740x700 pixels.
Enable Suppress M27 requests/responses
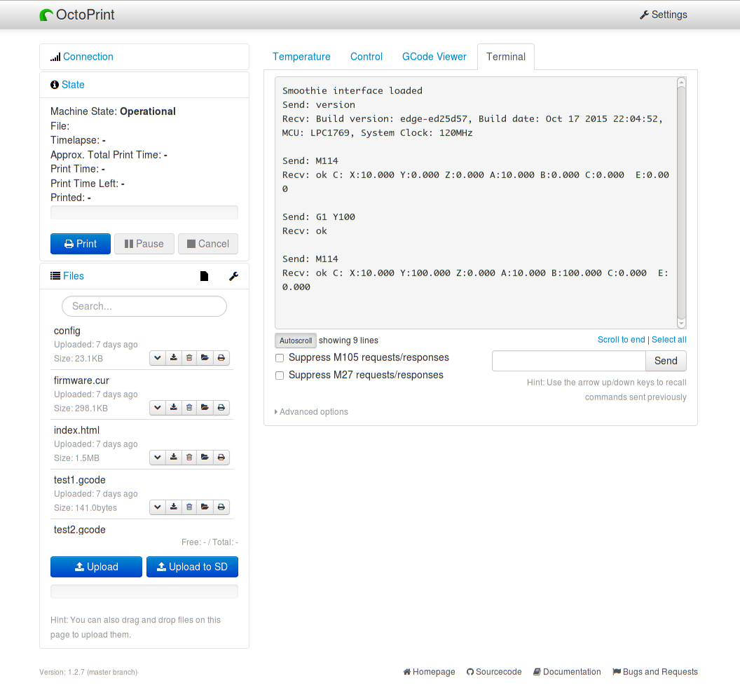click(280, 376)
